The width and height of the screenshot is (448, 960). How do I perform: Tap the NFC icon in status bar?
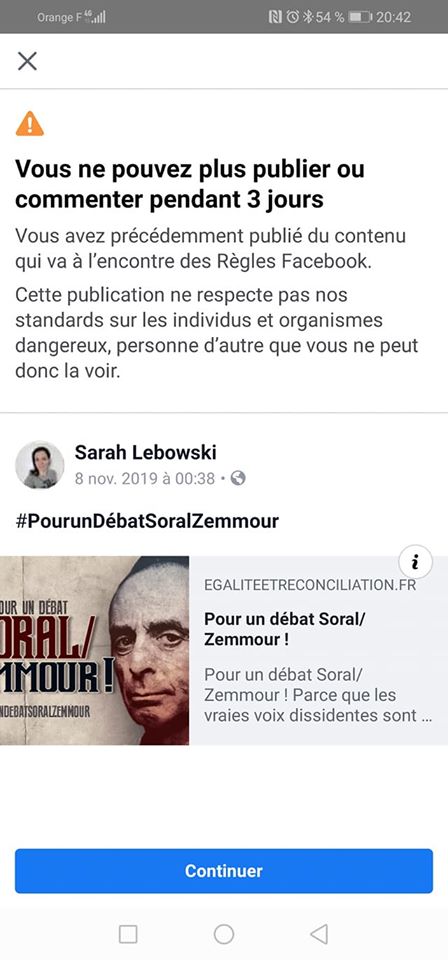(275, 17)
